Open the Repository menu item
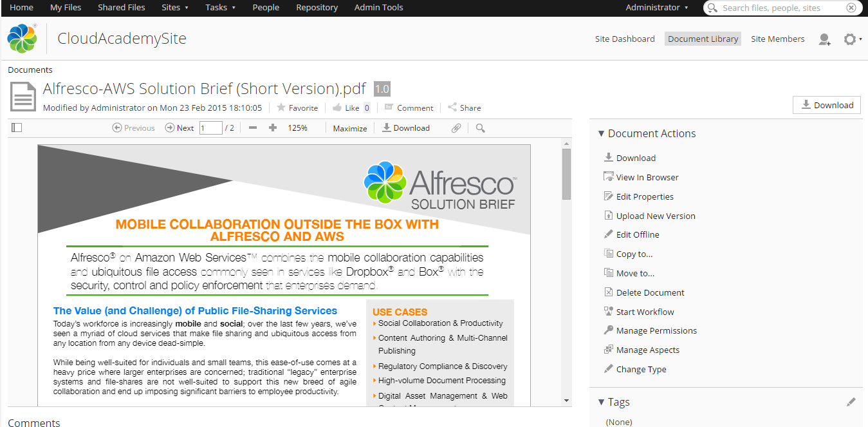Viewport: 868px width, 427px height. tap(317, 8)
